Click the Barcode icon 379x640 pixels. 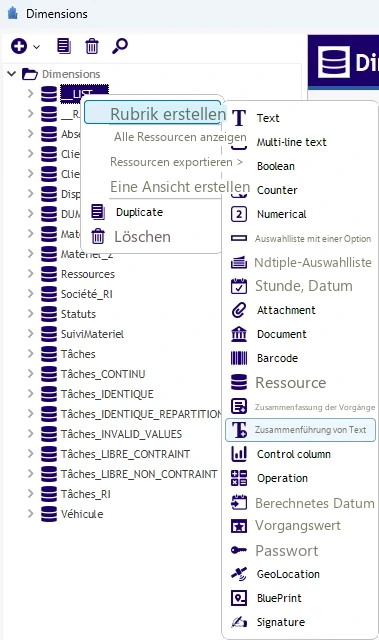(239, 358)
